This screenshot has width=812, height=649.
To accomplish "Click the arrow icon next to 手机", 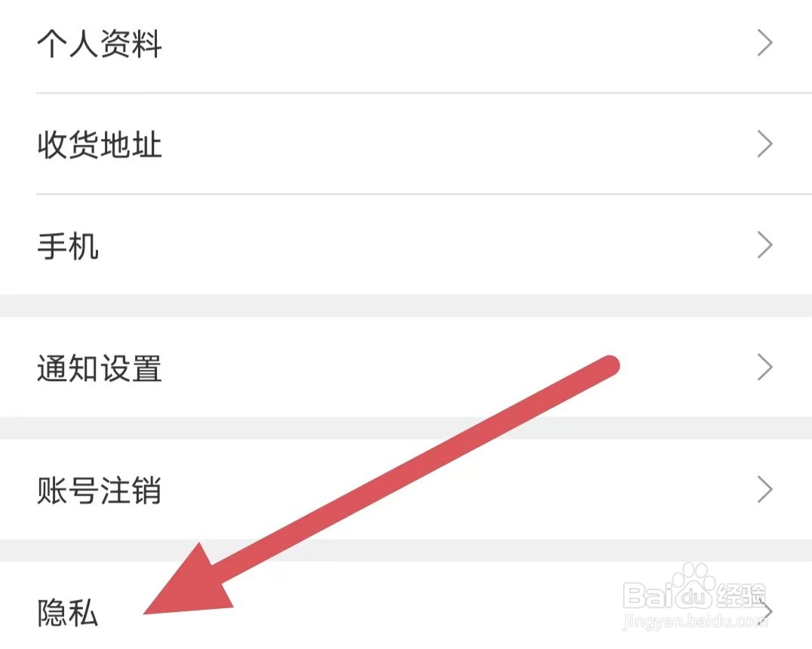I will (x=765, y=245).
